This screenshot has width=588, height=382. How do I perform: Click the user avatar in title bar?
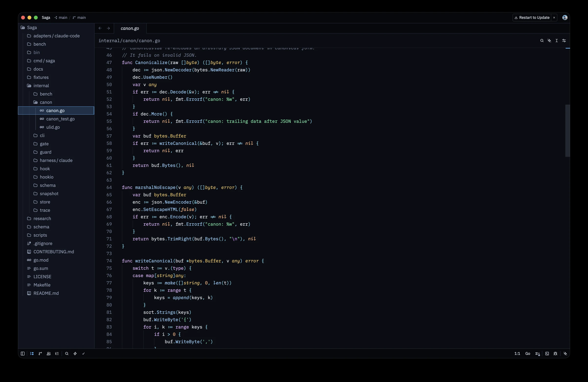click(565, 18)
